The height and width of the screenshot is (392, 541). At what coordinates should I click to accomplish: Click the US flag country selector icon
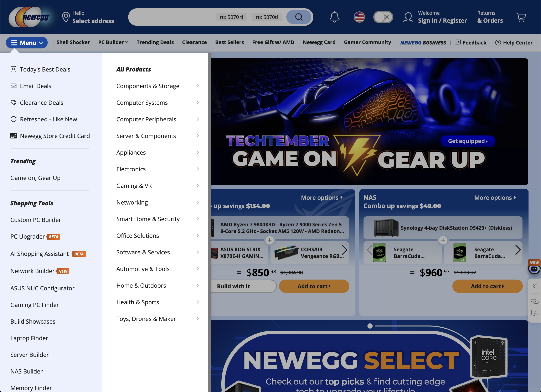coord(359,17)
